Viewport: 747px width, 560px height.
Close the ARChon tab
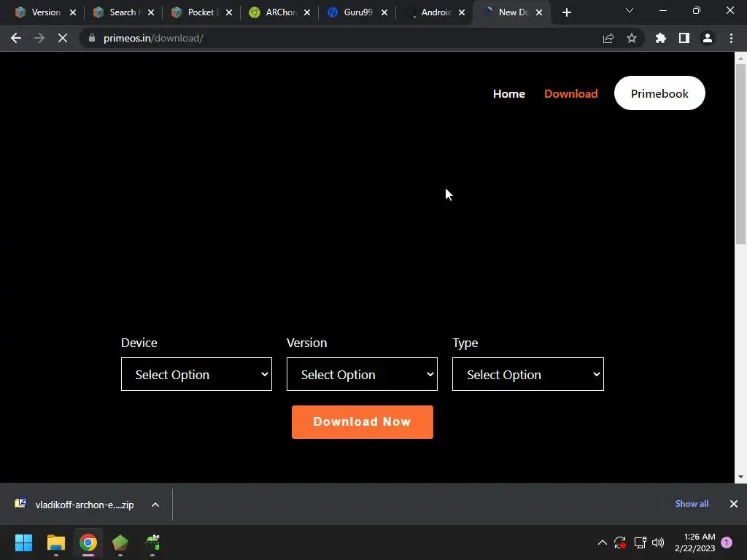point(307,12)
